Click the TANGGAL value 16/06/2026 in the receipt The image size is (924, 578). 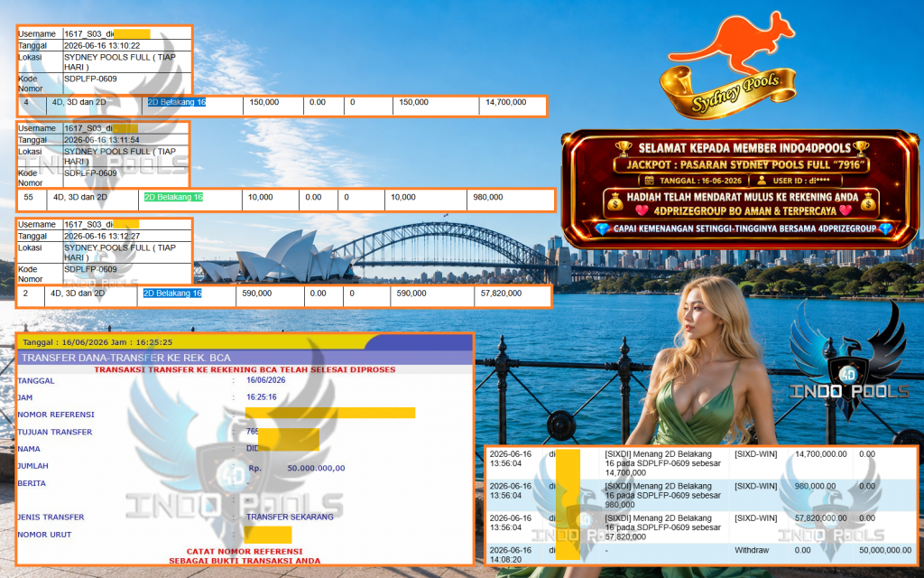click(x=266, y=380)
